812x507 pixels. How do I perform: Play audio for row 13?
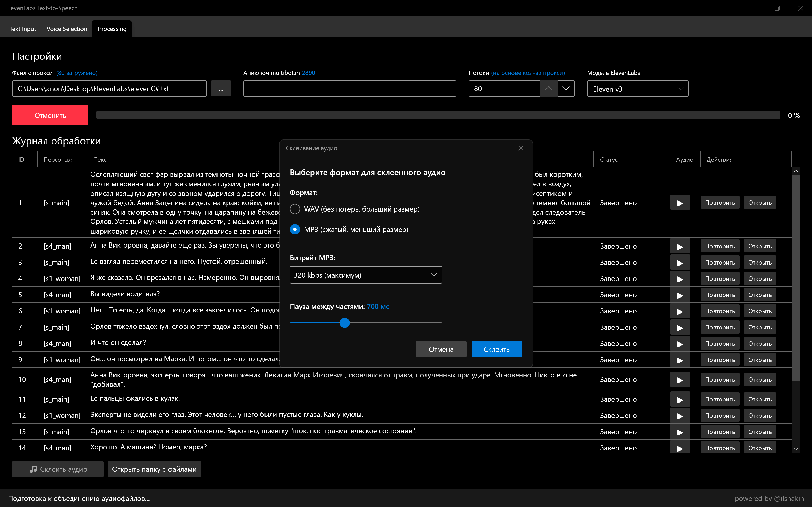[680, 432]
